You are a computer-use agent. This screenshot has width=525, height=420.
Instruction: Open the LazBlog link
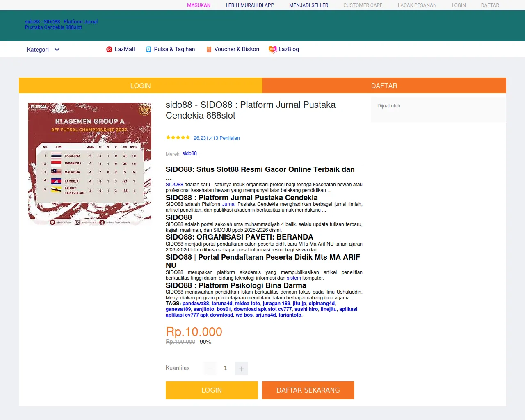289,49
